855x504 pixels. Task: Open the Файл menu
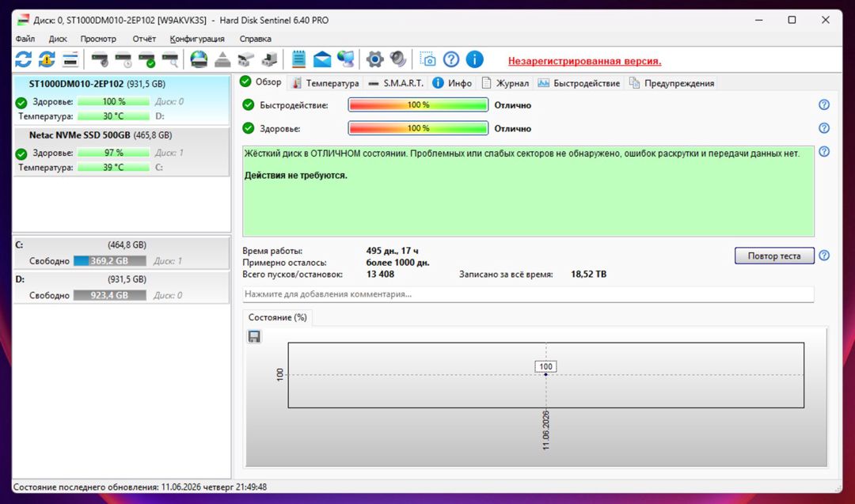(x=25, y=39)
